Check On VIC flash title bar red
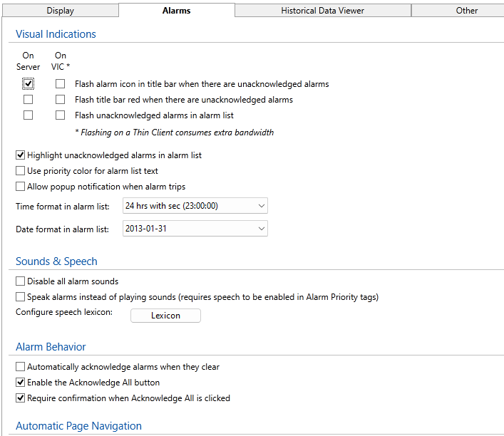Screen dimensions: 504x436 coord(61,100)
